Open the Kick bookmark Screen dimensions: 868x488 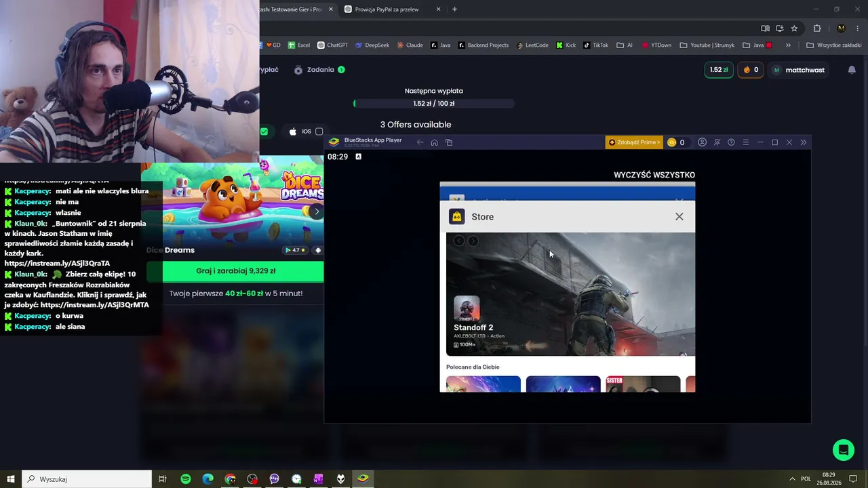[x=566, y=45]
